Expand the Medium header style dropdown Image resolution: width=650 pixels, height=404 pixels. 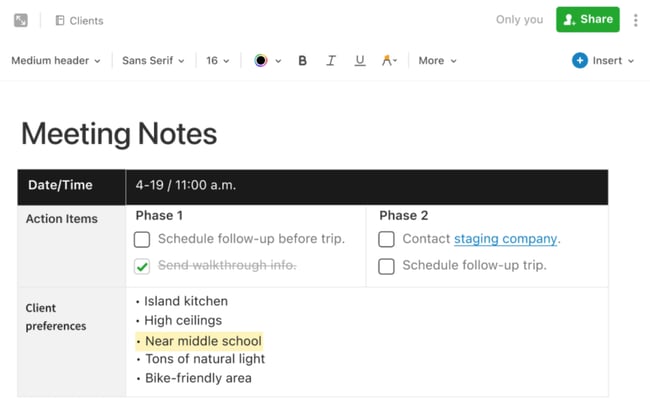56,61
